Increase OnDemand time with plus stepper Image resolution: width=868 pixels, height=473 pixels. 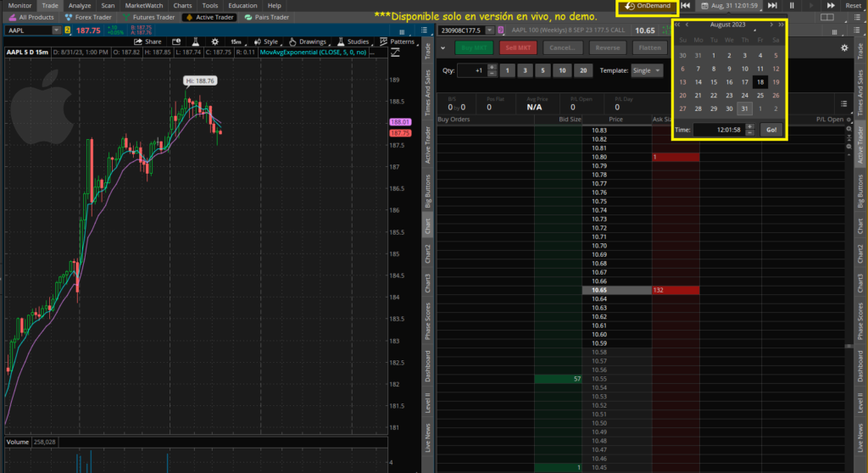pyautogui.click(x=749, y=127)
